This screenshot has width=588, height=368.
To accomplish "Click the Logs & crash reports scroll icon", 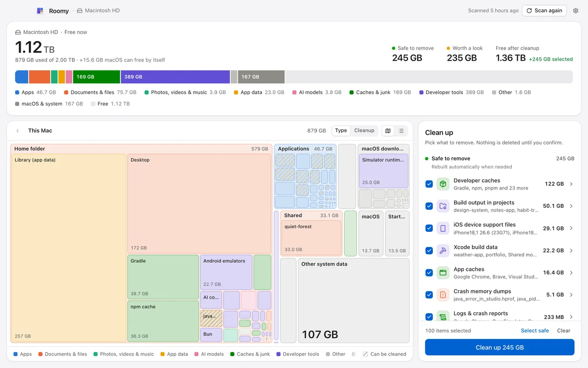I will click(x=443, y=316).
